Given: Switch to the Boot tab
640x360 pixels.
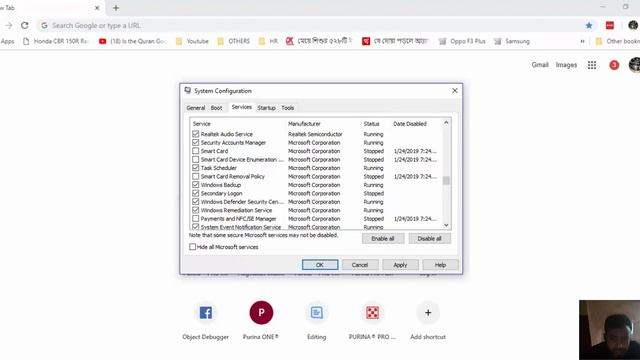Looking at the screenshot, I should click(x=216, y=108).
